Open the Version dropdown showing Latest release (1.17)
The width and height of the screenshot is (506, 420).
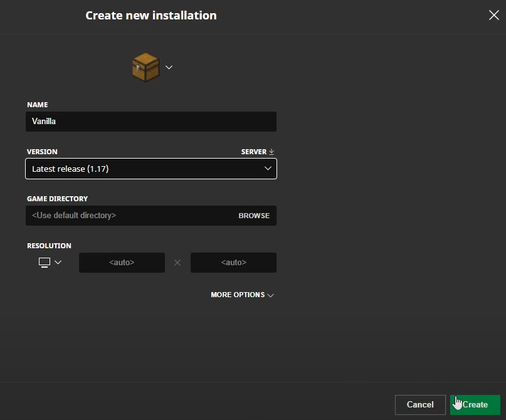pos(151,169)
